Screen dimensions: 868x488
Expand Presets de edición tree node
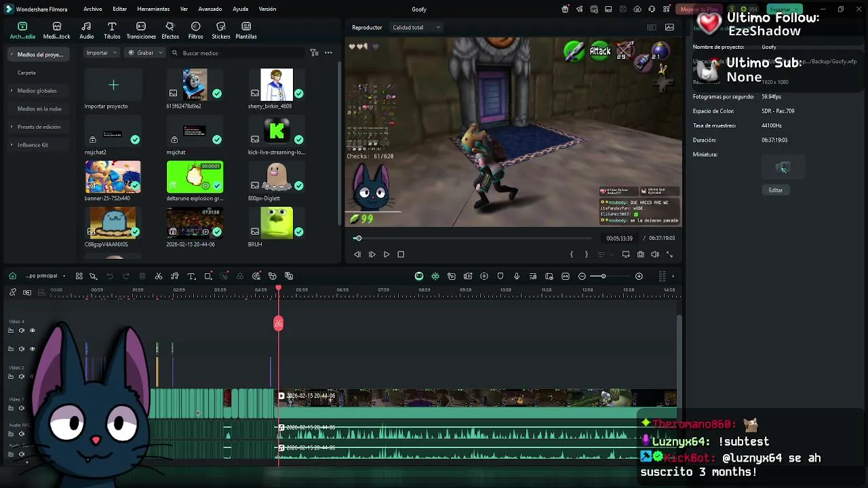11,127
